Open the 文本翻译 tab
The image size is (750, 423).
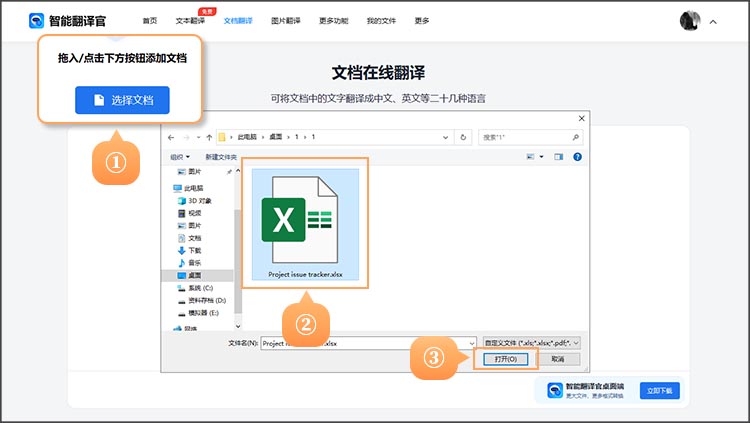click(190, 20)
